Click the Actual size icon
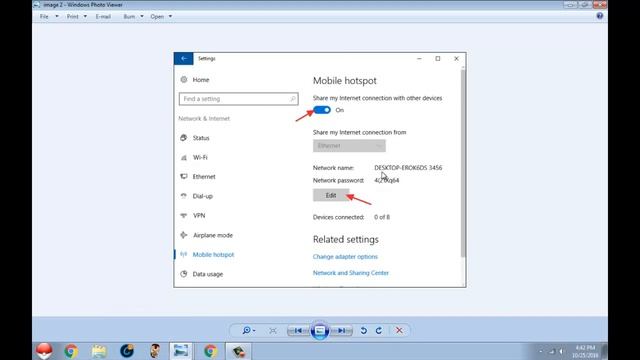The image size is (640, 360). pyautogui.click(x=273, y=331)
